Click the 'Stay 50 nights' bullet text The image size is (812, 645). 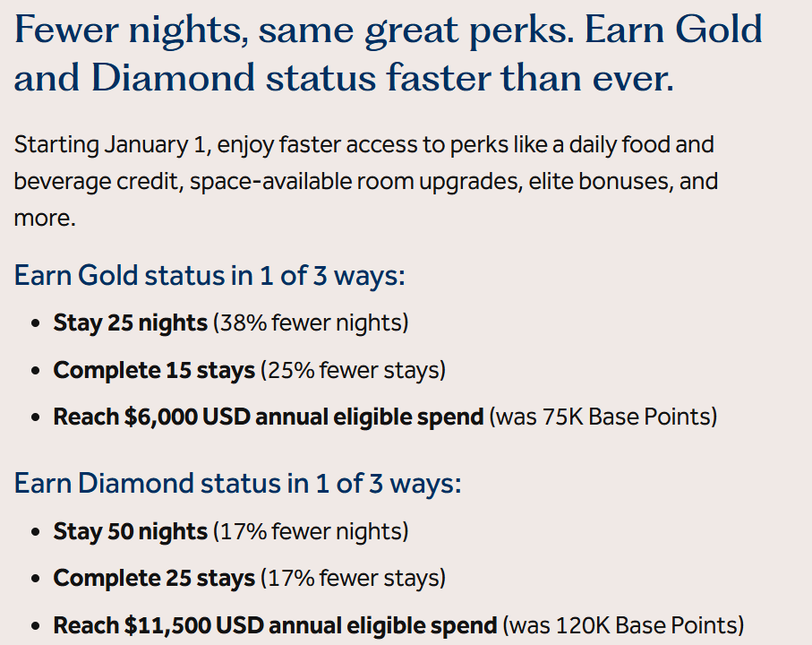pos(130,531)
